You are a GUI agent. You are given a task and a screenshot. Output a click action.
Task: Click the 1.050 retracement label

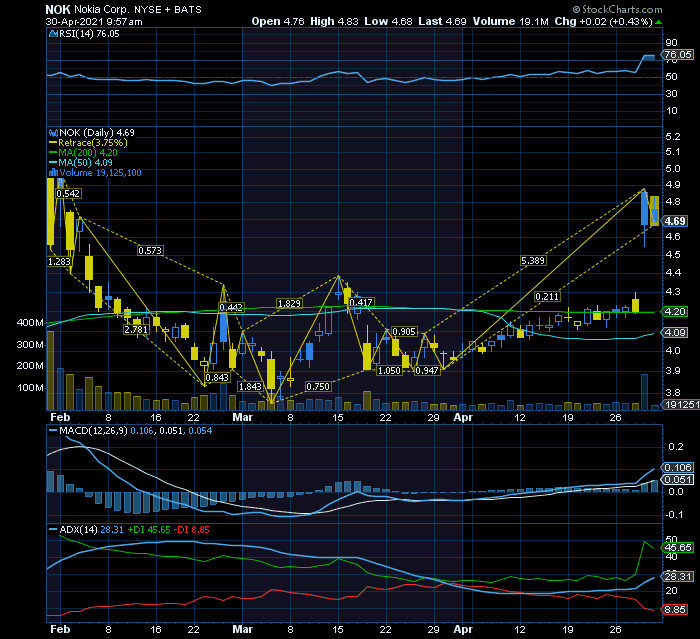click(x=389, y=371)
